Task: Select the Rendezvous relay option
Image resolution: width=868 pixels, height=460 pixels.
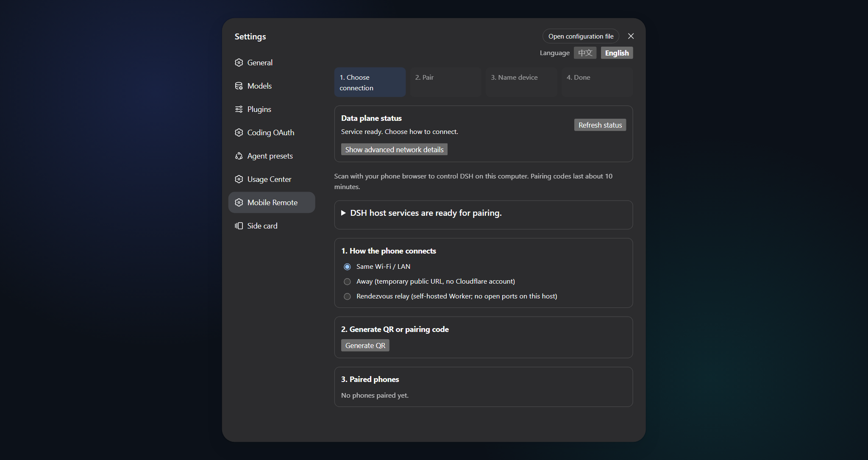Action: [347, 296]
